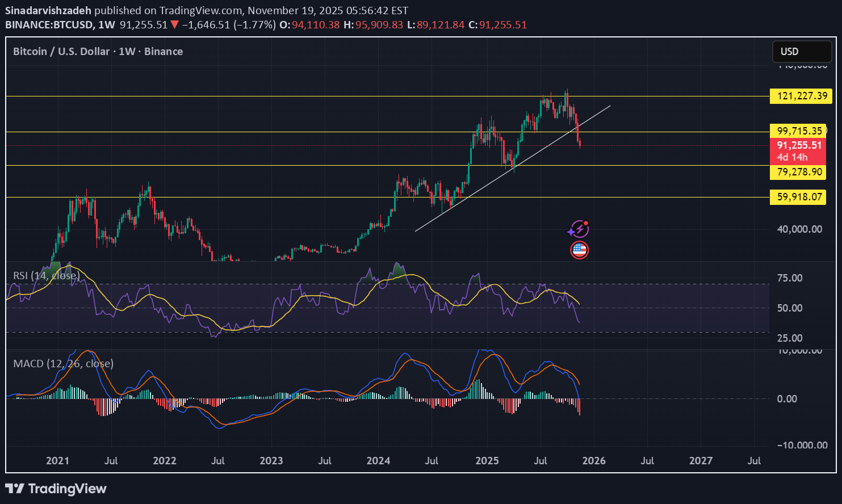Select the 79,278.90 price level label
The width and height of the screenshot is (842, 504).
799,171
